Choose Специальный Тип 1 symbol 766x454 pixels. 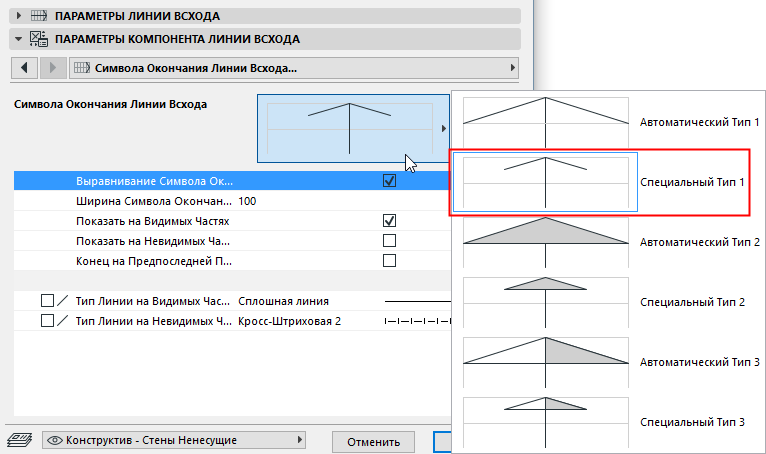tap(599, 182)
